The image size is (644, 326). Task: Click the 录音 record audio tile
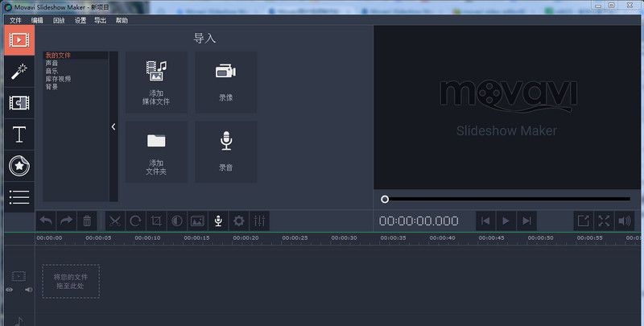[226, 152]
